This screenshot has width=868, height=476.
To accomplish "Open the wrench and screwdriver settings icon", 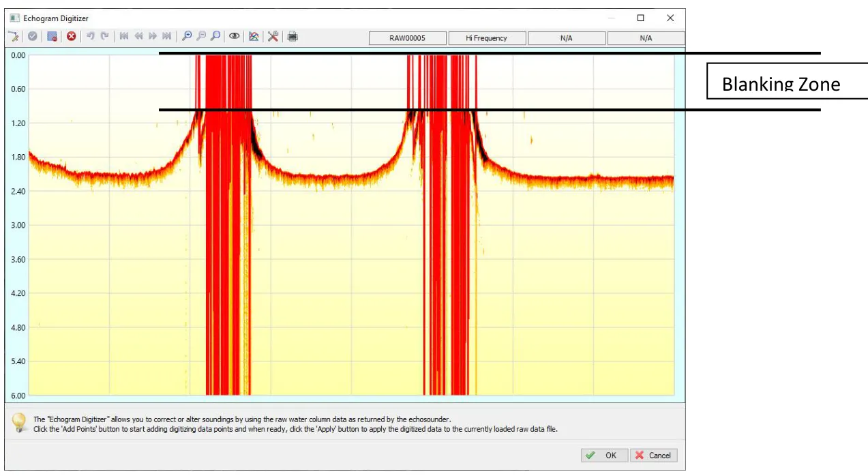I will (273, 36).
